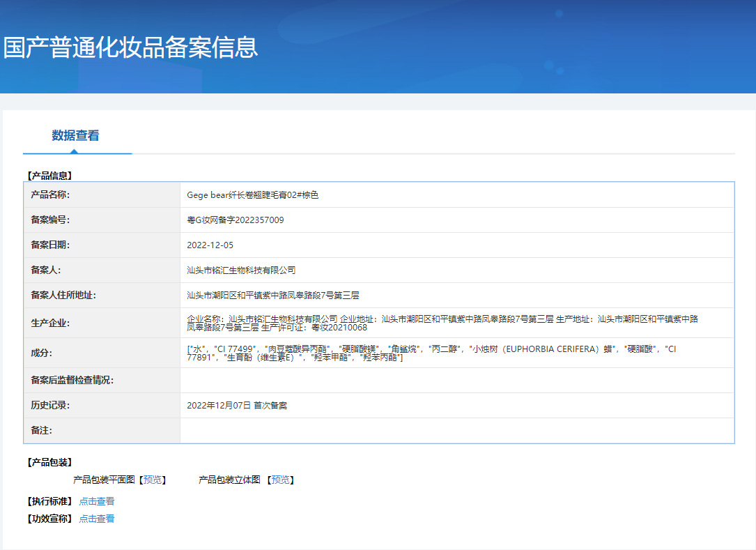This screenshot has height=550, width=756.
Task: Select the 生产企业 details text
Action: (x=442, y=323)
